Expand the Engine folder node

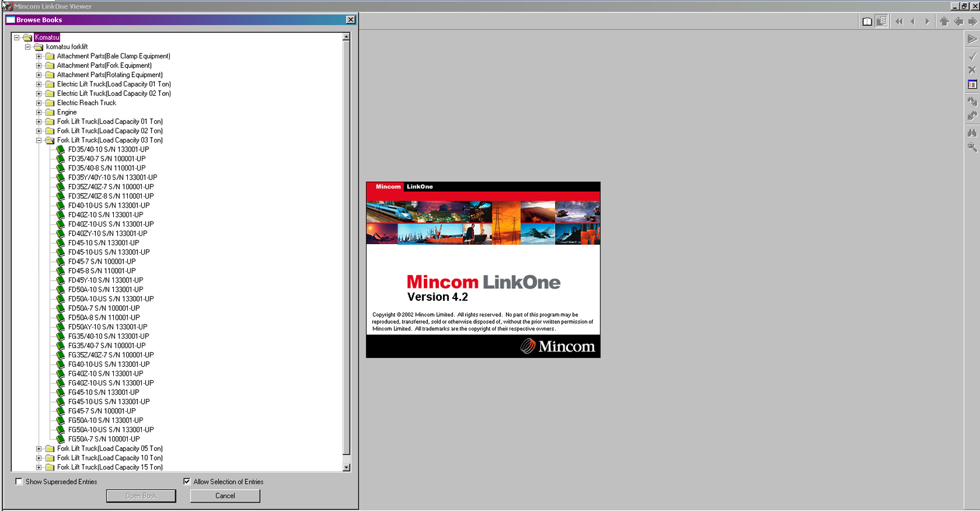click(x=39, y=112)
